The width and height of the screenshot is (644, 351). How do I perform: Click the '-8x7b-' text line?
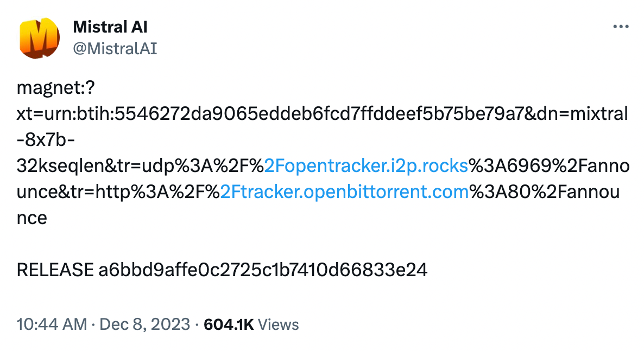46,140
